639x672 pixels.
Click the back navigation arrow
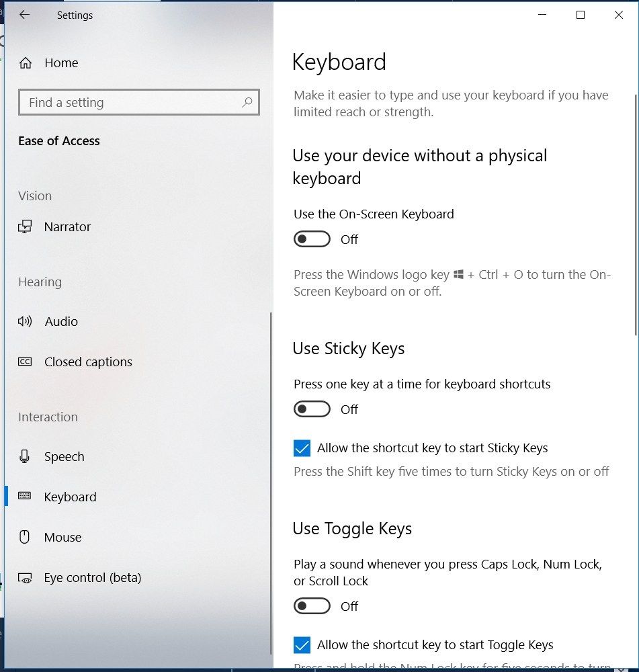[x=24, y=15]
